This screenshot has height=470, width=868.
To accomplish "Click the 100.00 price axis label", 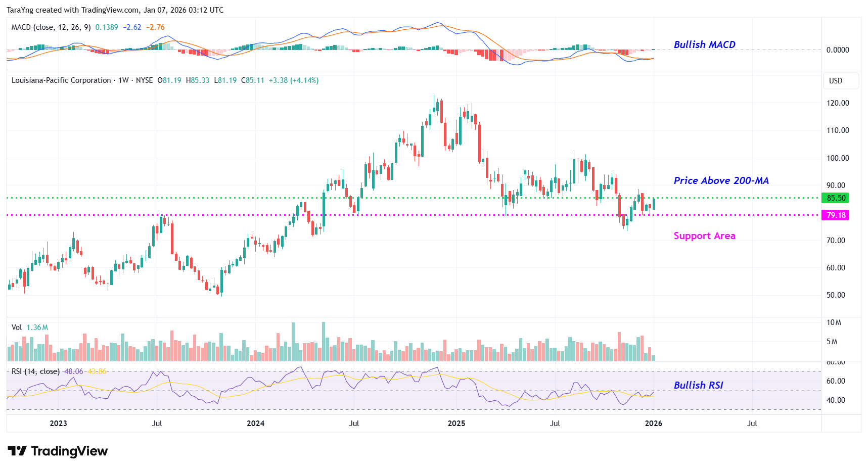I will click(837, 158).
